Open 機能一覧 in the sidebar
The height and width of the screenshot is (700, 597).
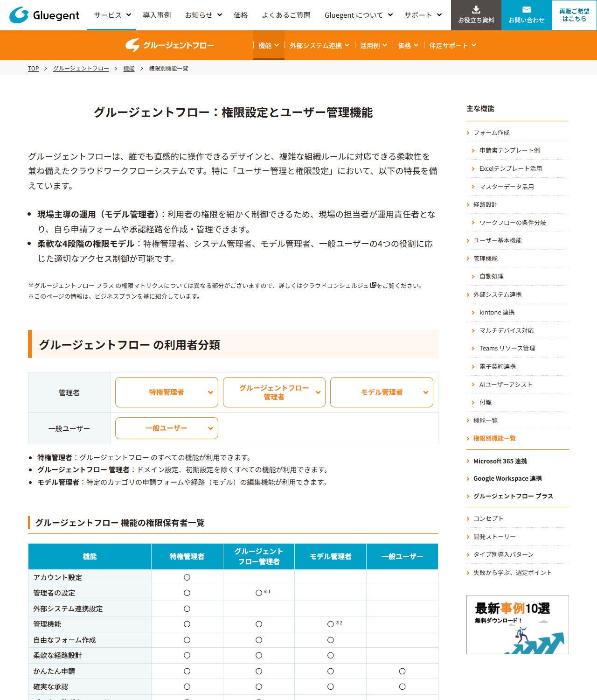486,420
